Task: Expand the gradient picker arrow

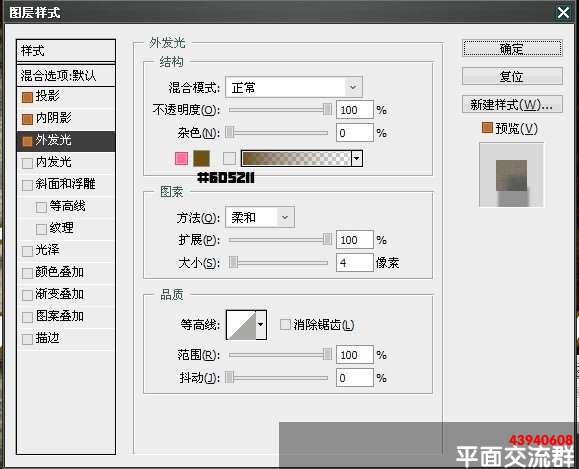Action: (357, 158)
